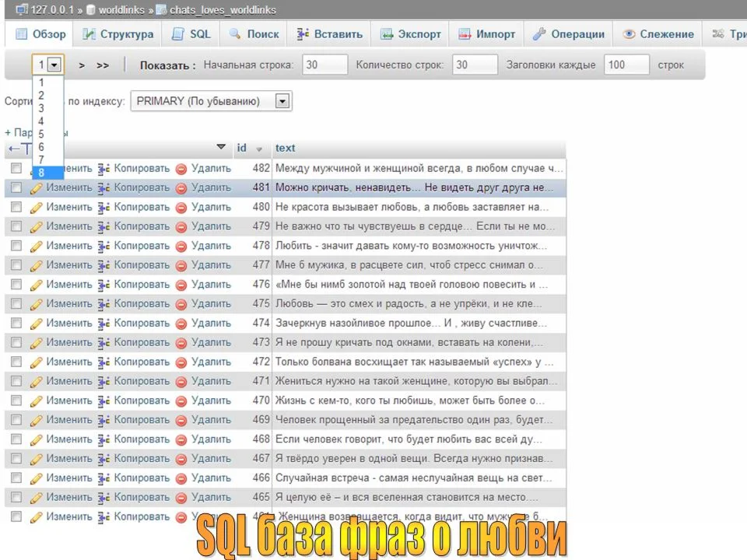747x560 pixels.
Task: Tick the checkbox for row 476
Action: coord(16,285)
